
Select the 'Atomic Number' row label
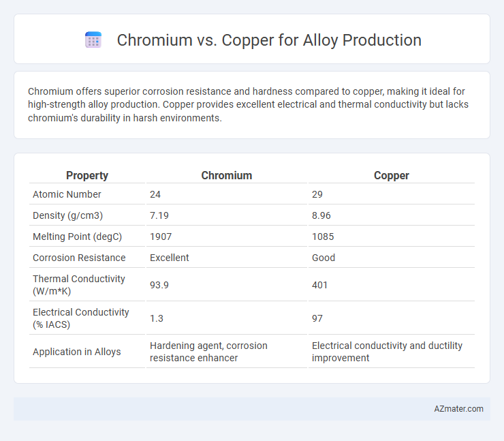[x=67, y=194]
